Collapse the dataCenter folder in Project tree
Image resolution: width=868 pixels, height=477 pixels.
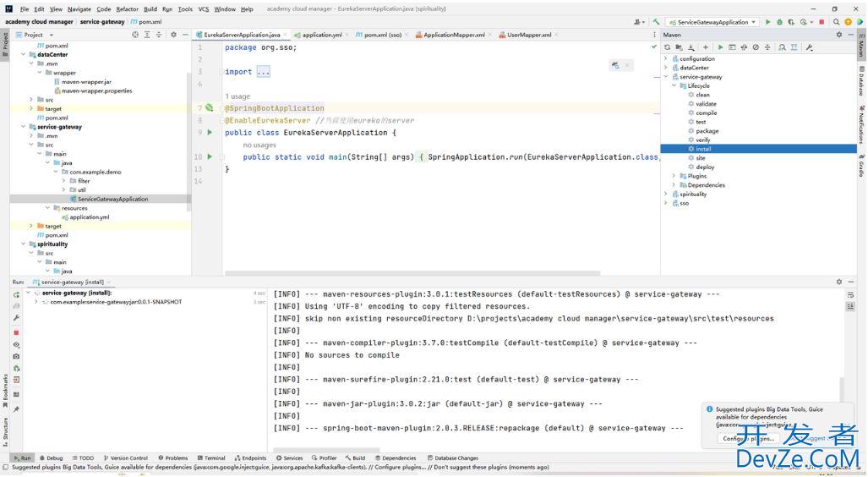click(24, 55)
